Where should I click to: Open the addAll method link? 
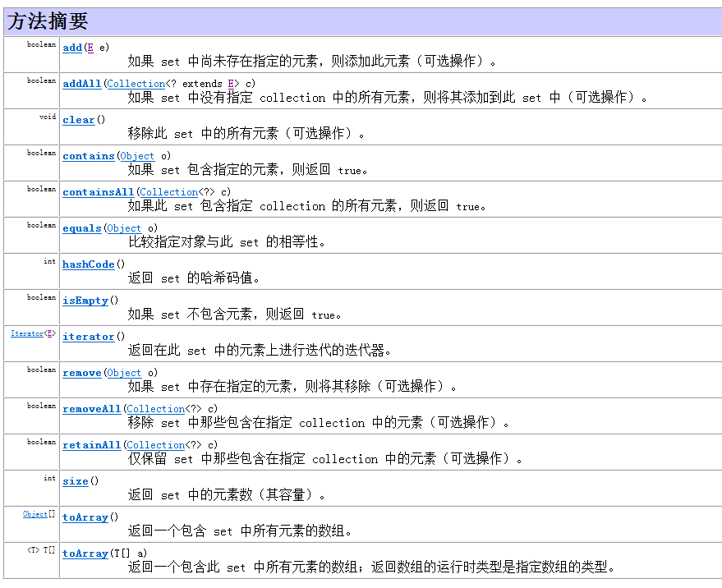(x=82, y=84)
